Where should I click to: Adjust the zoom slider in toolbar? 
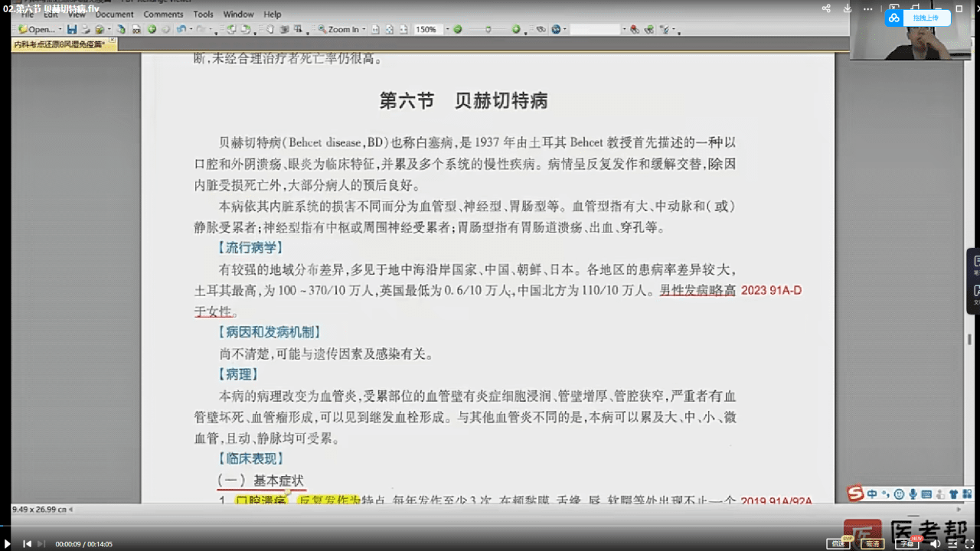pyautogui.click(x=487, y=29)
